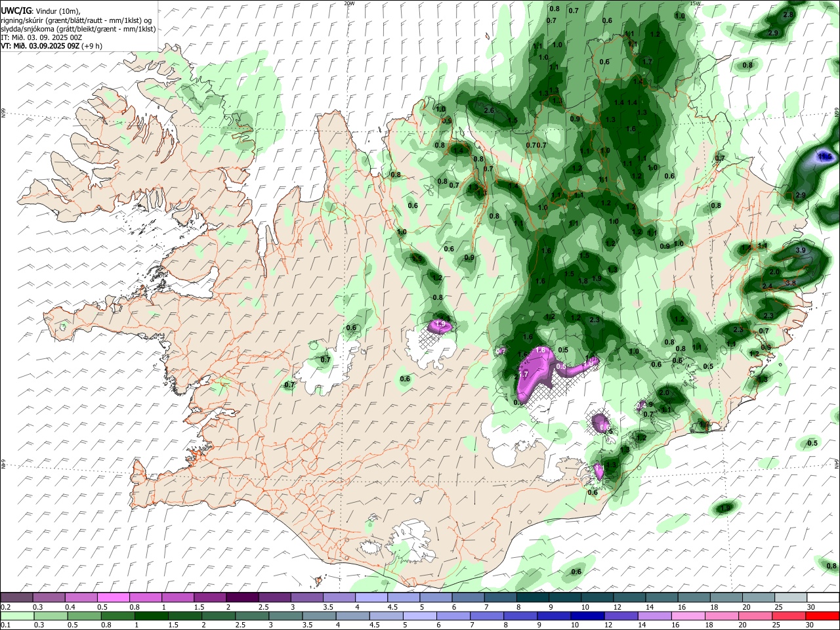
Task: Click the 2.8 value at top right corner
Action: 789,14
